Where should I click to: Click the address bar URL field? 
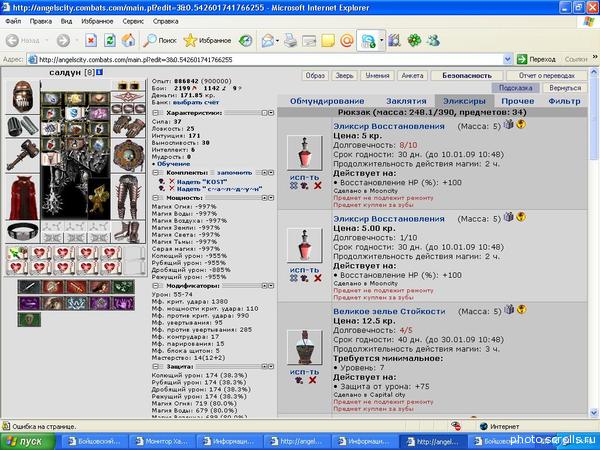pyautogui.click(x=266, y=59)
